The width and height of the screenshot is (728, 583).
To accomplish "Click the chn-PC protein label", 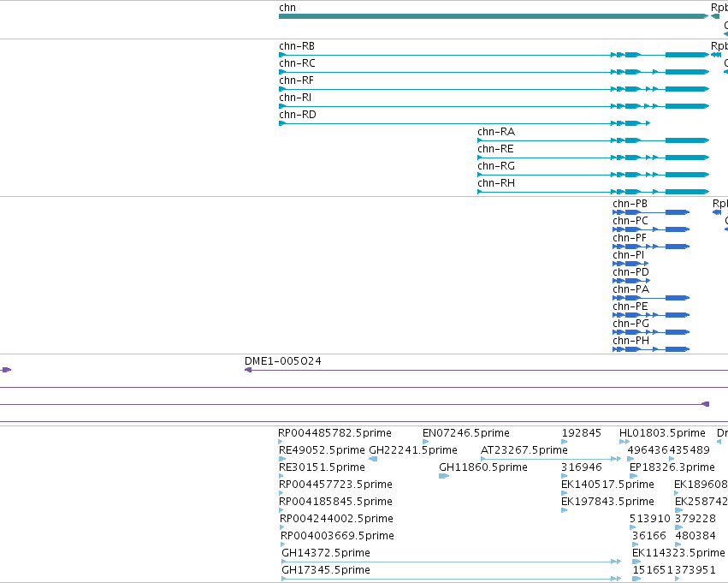I will pyautogui.click(x=630, y=221).
